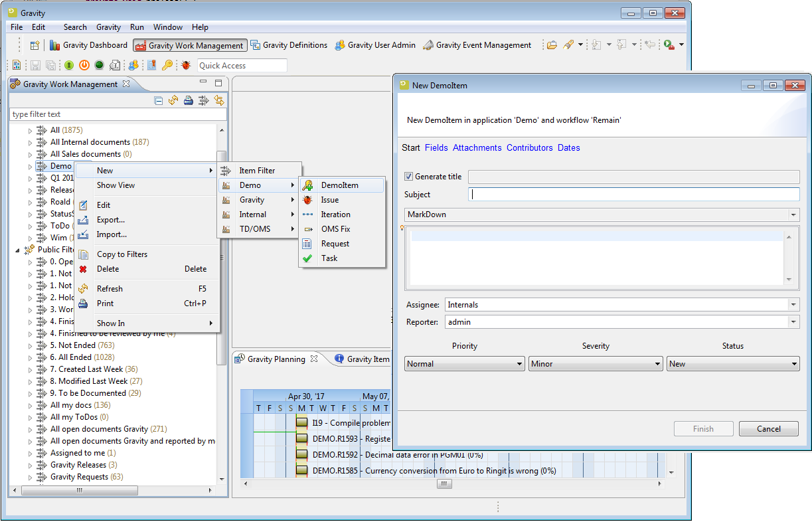Click the Open Perspective icon in the toolbar
The height and width of the screenshot is (522, 812).
click(35, 45)
